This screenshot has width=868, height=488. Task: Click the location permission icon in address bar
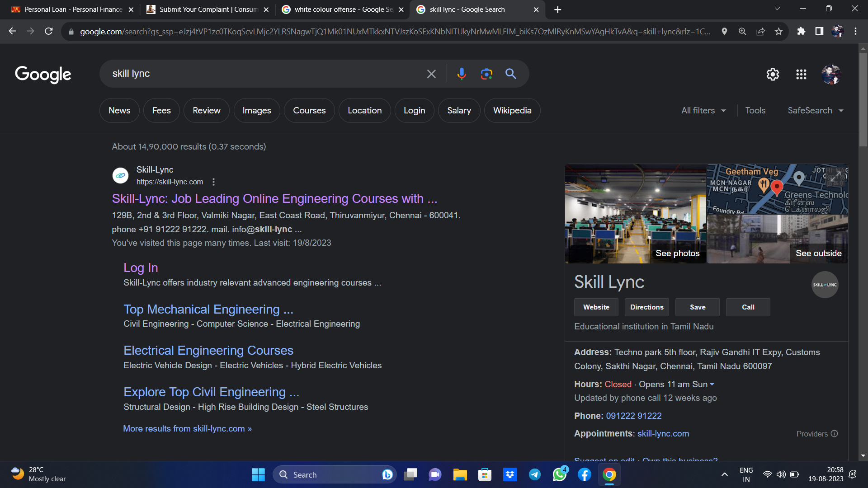point(724,31)
